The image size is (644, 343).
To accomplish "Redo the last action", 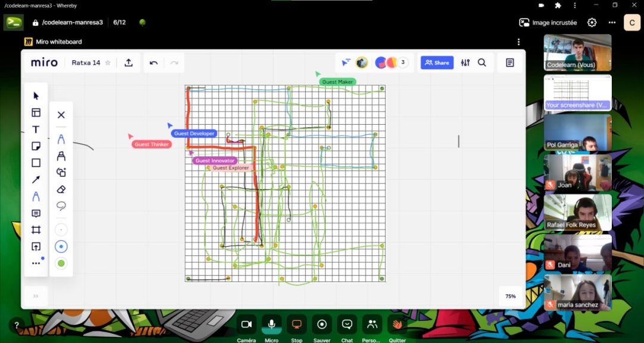I will click(x=174, y=63).
